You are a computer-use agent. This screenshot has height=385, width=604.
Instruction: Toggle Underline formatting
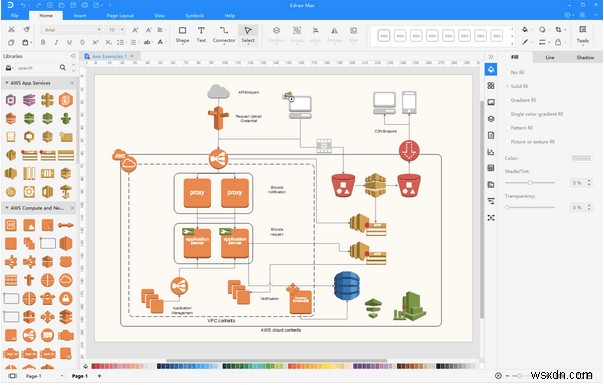click(69, 42)
